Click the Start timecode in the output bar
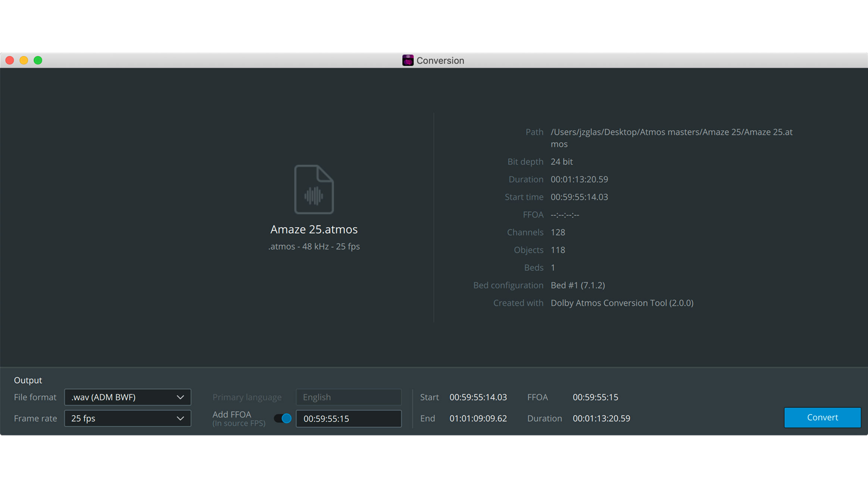Screen dimensions: 868x488 (478, 397)
